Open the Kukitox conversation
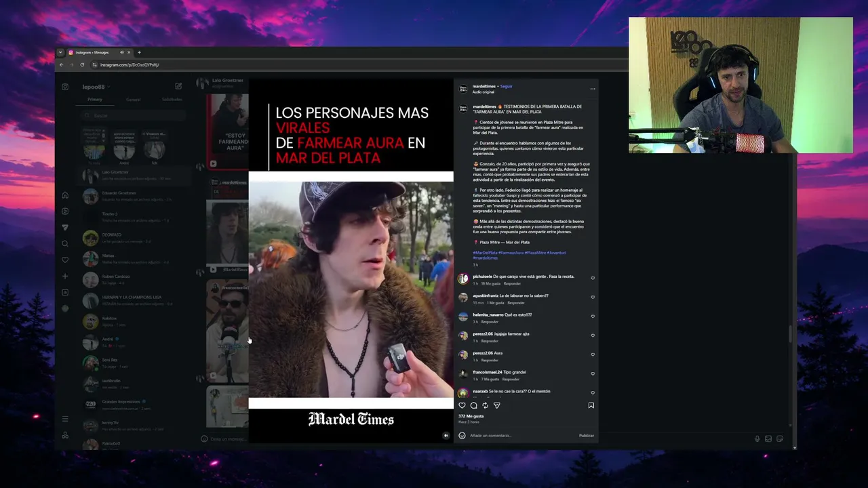868x488 pixels. coord(134,321)
